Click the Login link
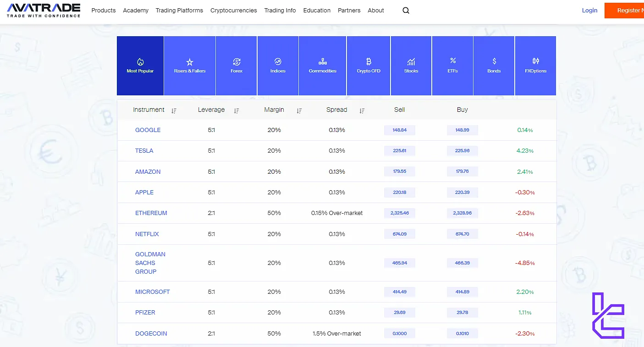The height and width of the screenshot is (347, 644). [x=589, y=11]
